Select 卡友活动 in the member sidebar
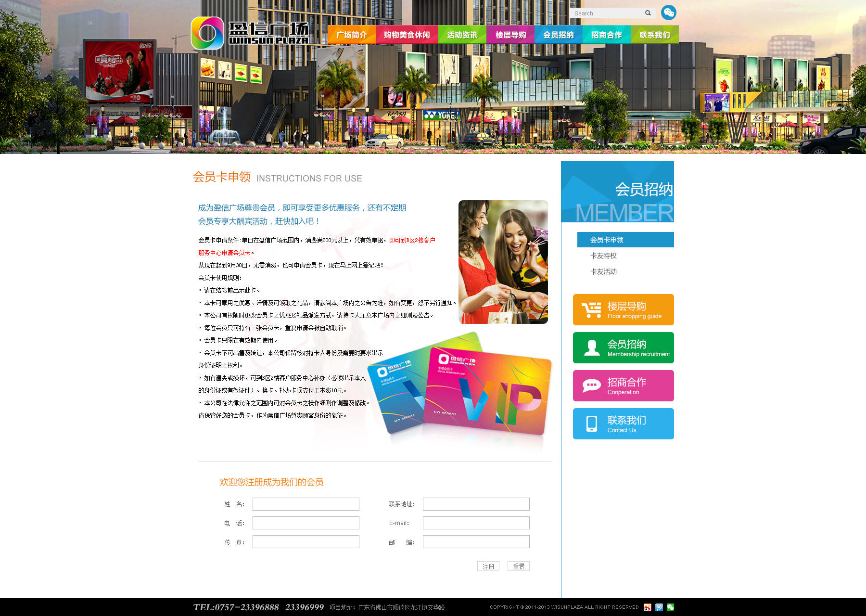This screenshot has height=616, width=866. [x=603, y=271]
